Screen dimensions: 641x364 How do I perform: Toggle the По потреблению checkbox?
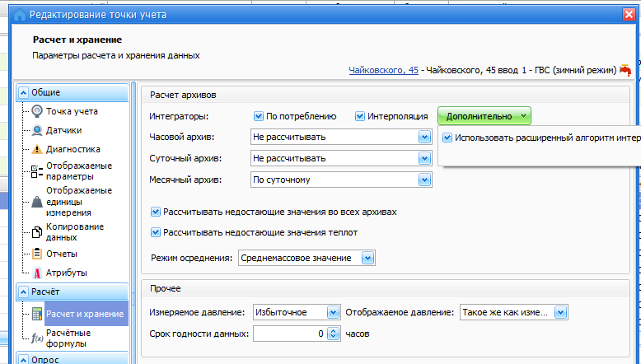(x=259, y=117)
